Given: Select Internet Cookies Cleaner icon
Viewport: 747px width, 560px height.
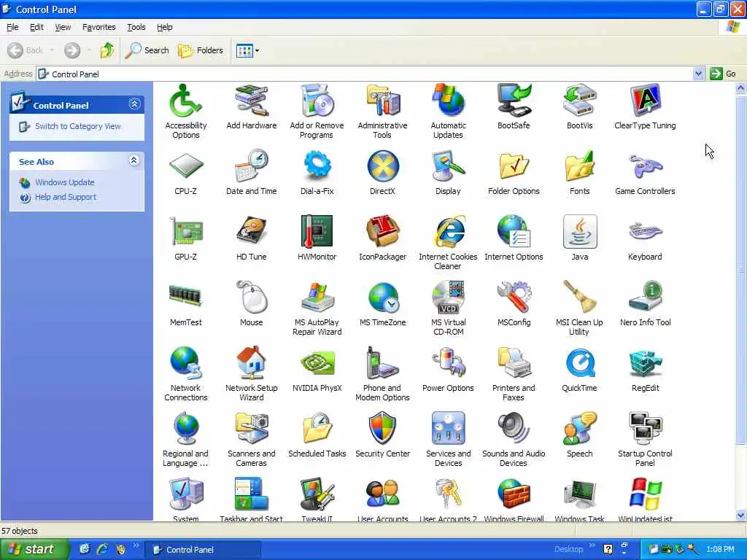Looking at the screenshot, I should pyautogui.click(x=449, y=232).
